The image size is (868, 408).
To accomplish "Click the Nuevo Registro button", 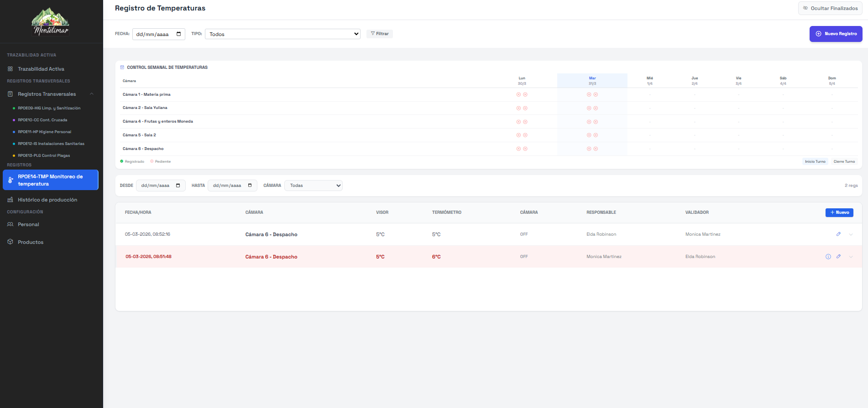I will 836,34.
